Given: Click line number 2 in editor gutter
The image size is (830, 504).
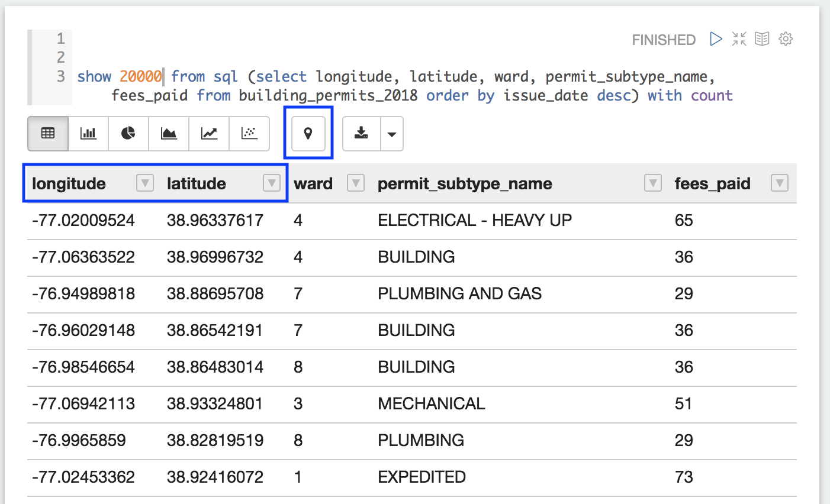Looking at the screenshot, I should click(60, 57).
